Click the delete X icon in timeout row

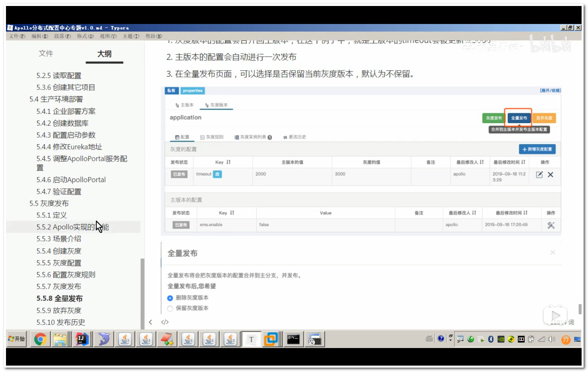coord(550,175)
